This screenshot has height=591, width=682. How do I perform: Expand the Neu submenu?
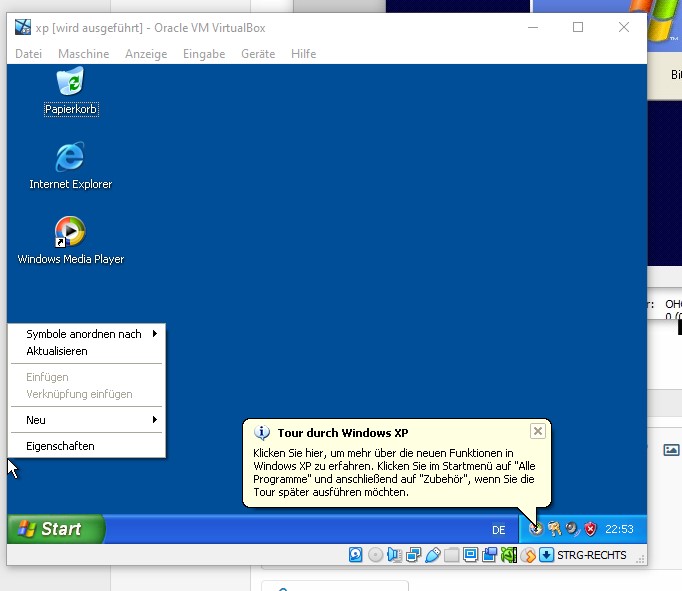pos(87,420)
